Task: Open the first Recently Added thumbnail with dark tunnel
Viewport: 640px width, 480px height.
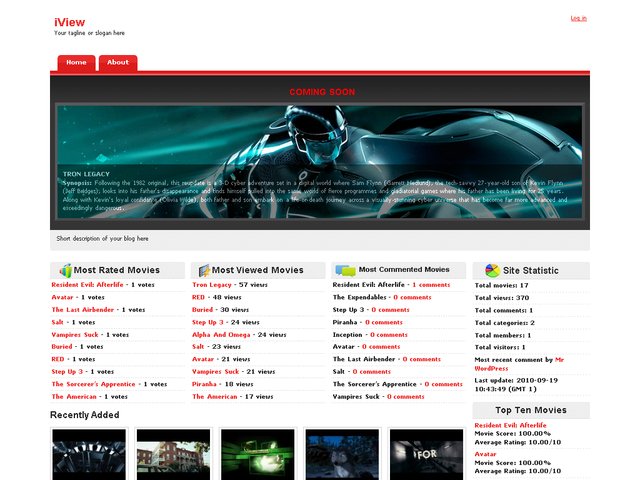Action: pos(89,454)
